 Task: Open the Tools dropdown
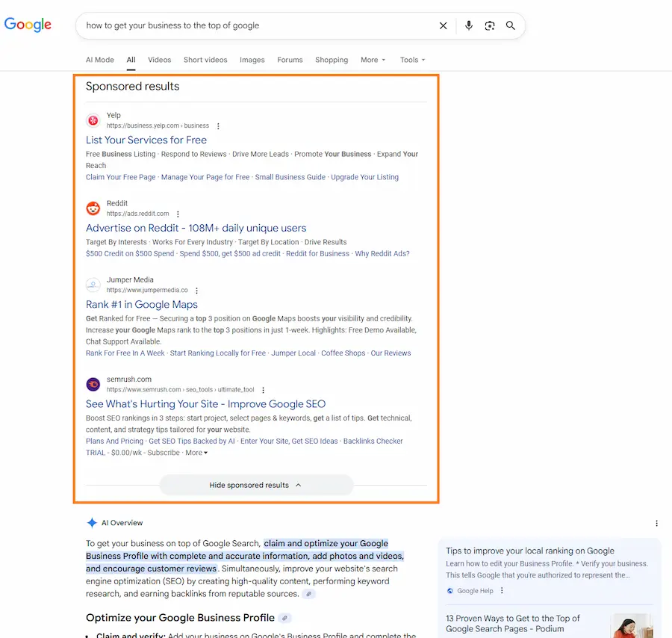(x=412, y=60)
